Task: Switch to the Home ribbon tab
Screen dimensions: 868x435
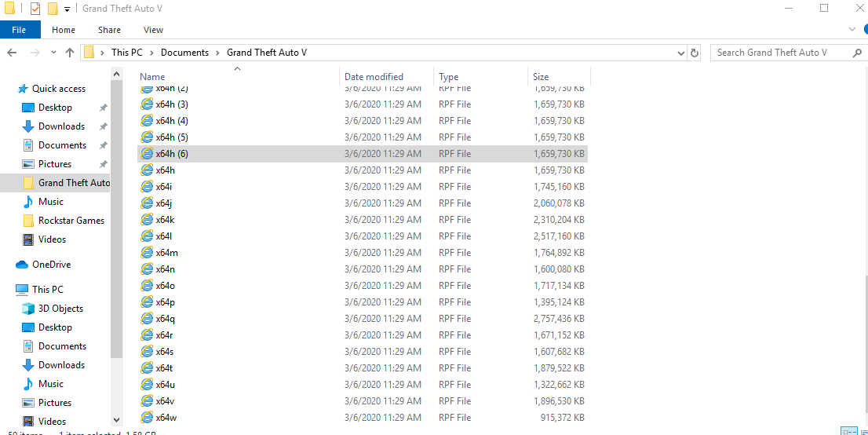Action: [x=64, y=30]
